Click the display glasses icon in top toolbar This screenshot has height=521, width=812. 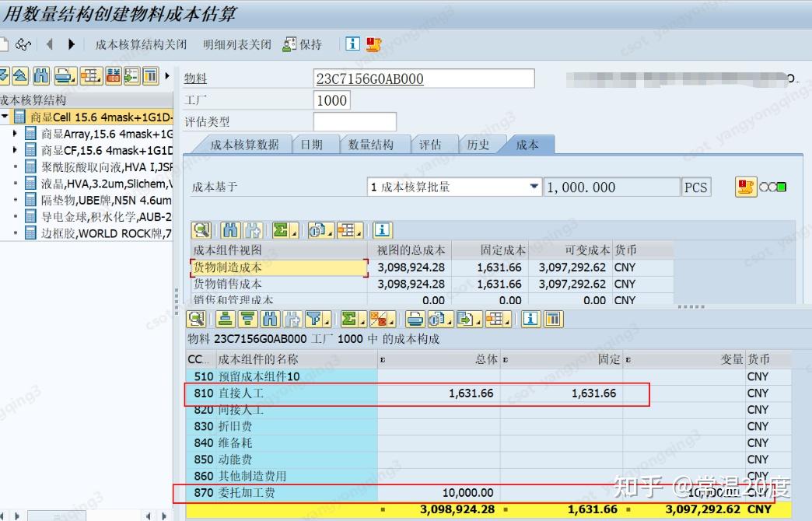[x=23, y=44]
